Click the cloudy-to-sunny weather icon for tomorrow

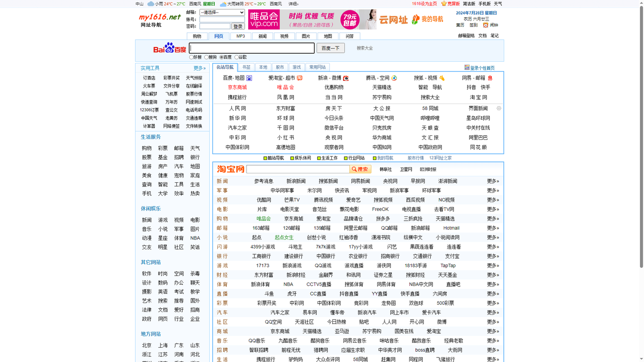223,4
